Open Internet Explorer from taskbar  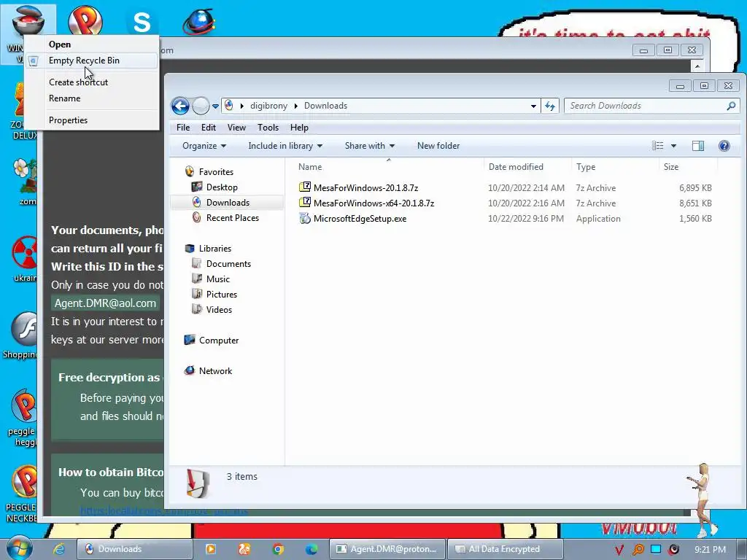tap(59, 549)
